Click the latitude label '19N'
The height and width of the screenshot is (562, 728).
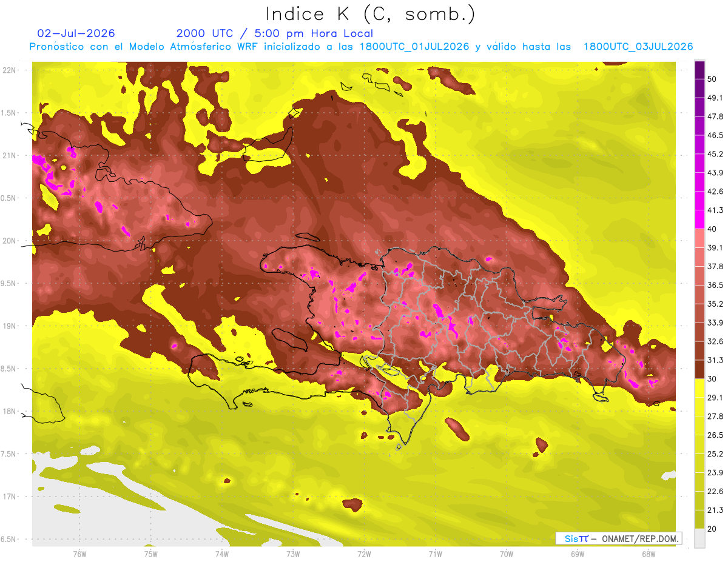pos(10,326)
